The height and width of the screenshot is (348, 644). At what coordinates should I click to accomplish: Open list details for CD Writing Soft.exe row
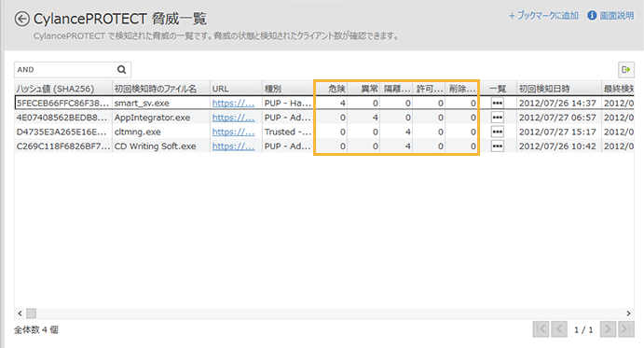(498, 146)
